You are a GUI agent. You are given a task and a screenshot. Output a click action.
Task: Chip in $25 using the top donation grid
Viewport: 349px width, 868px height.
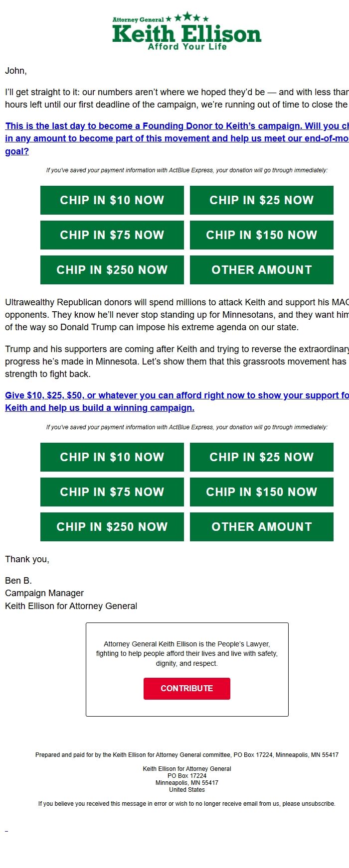tap(261, 200)
